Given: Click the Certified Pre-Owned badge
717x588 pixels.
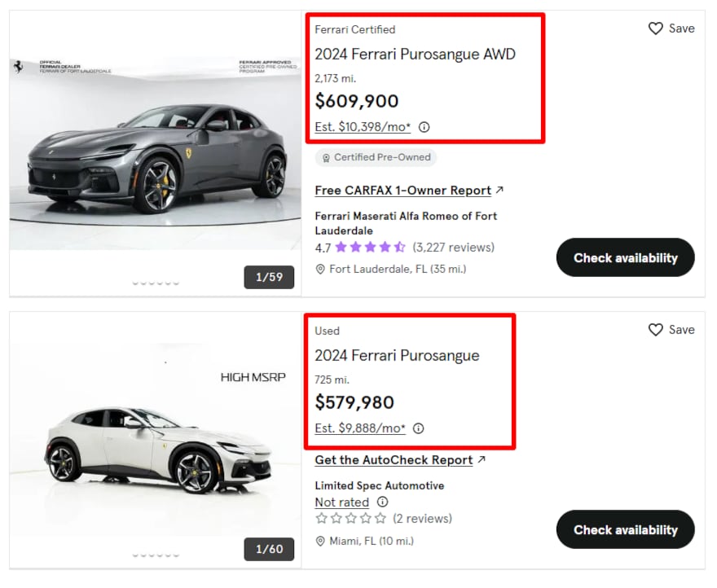Looking at the screenshot, I should coord(376,157).
